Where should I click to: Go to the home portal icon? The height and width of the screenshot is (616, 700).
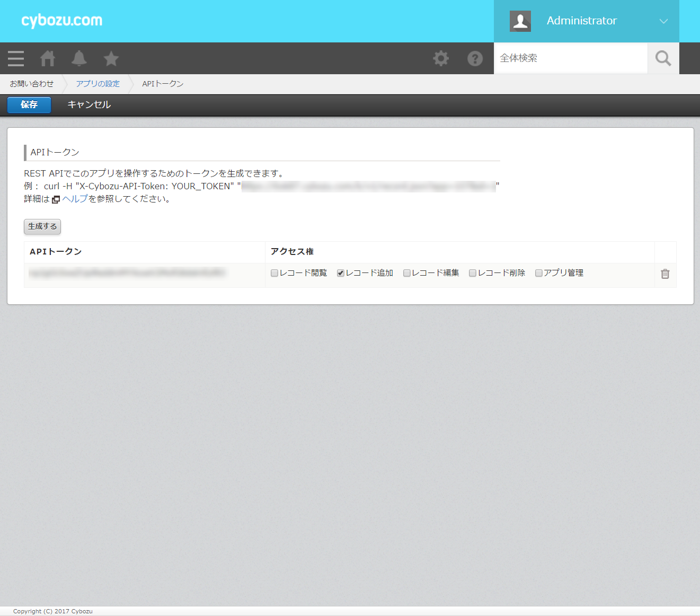[x=48, y=58]
